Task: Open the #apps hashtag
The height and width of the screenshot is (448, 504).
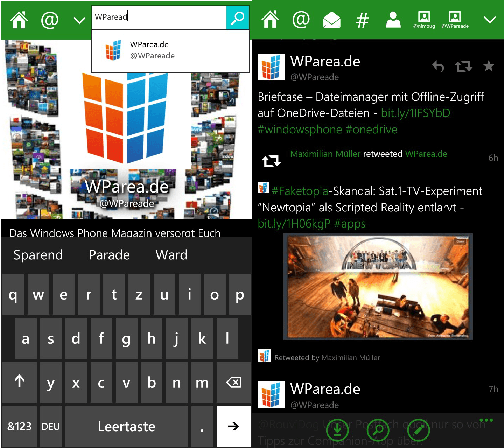Action: coord(350,224)
